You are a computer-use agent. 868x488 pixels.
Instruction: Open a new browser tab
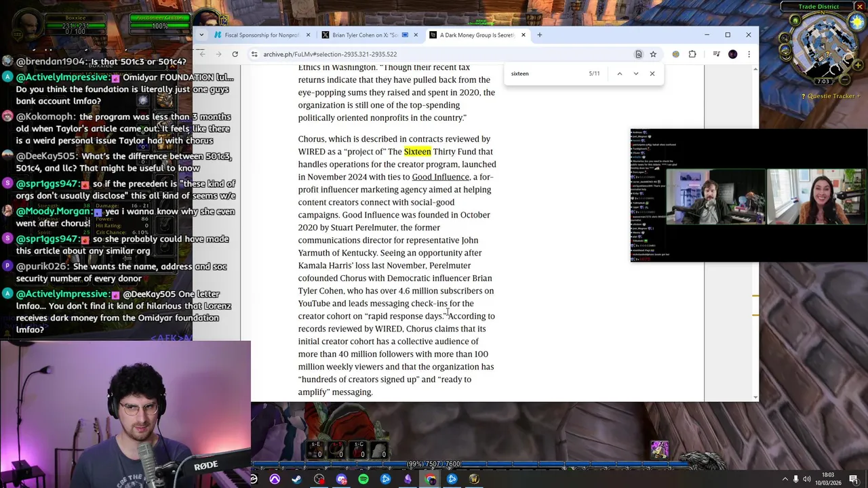click(540, 35)
